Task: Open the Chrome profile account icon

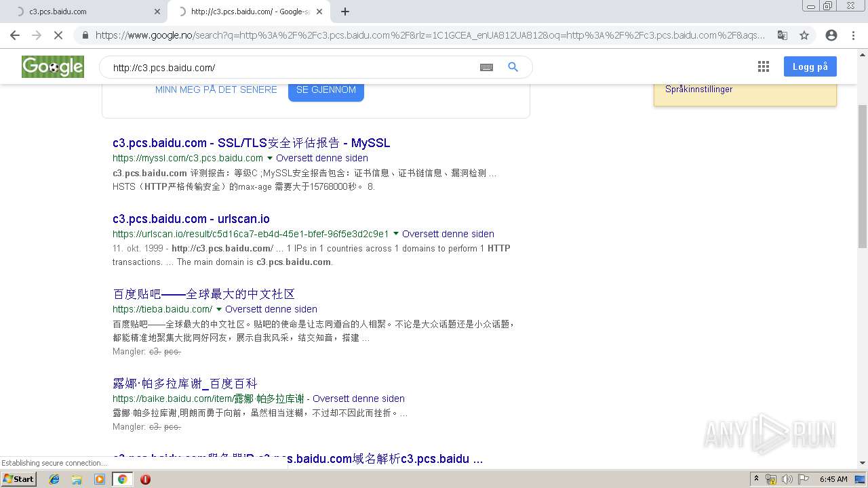Action: pyautogui.click(x=831, y=35)
